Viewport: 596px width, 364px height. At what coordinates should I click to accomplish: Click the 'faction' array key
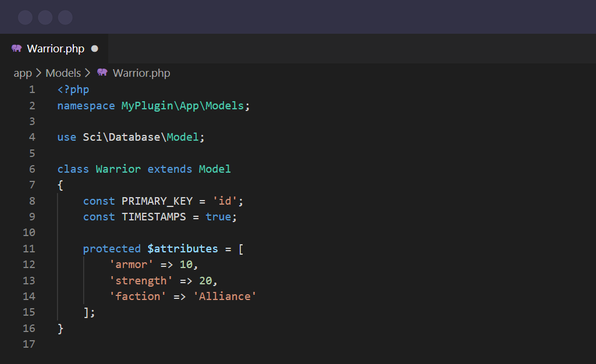pos(137,296)
